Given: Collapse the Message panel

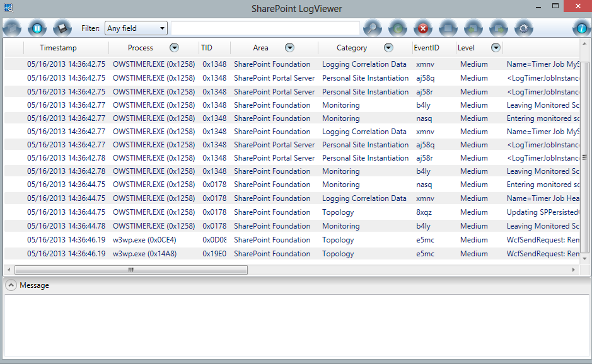Looking at the screenshot, I should (11, 285).
